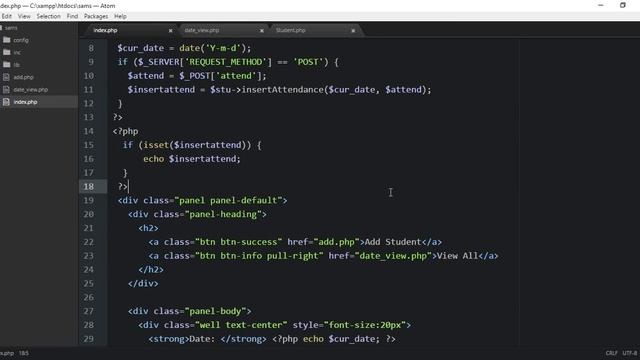
Task: Expand the inc folder in tree
Action: (x=17, y=52)
